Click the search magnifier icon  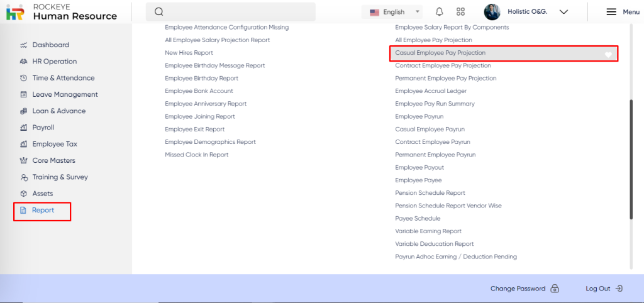click(x=159, y=12)
